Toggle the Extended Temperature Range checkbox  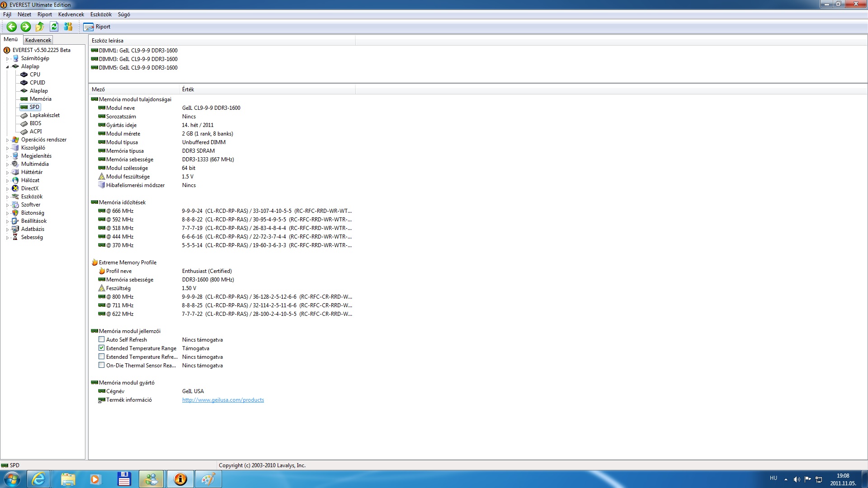[102, 348]
